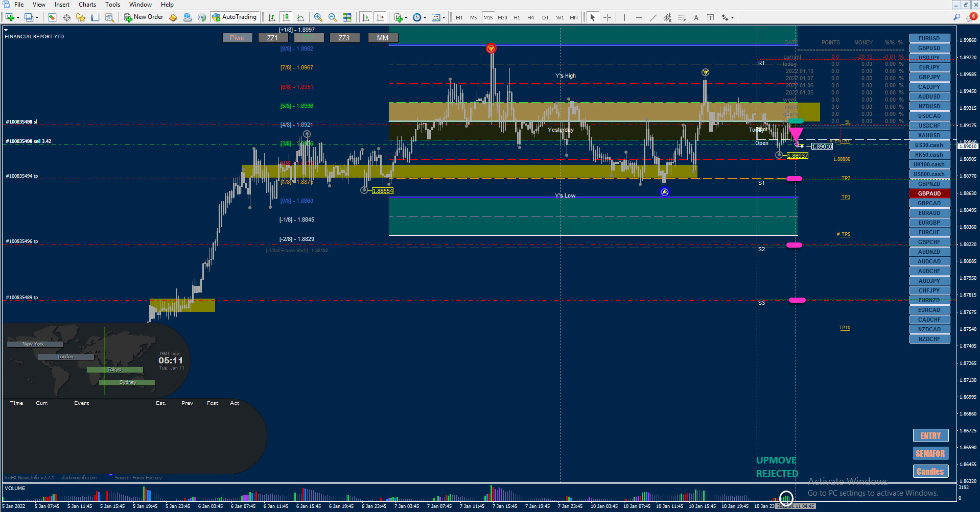This screenshot has width=980, height=512.
Task: Select the Fibonacci retracement tool
Action: click(682, 17)
